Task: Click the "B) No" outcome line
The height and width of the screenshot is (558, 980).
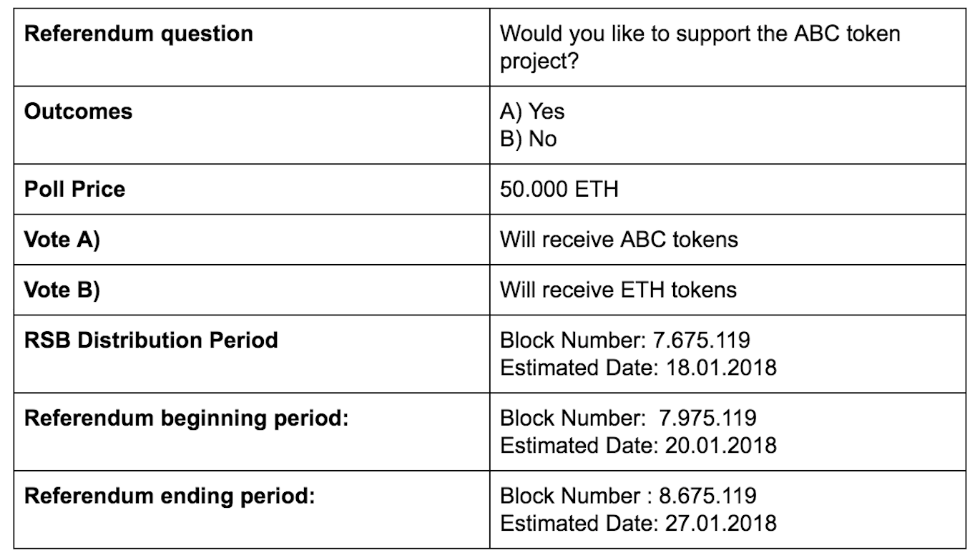Action: [x=529, y=139]
